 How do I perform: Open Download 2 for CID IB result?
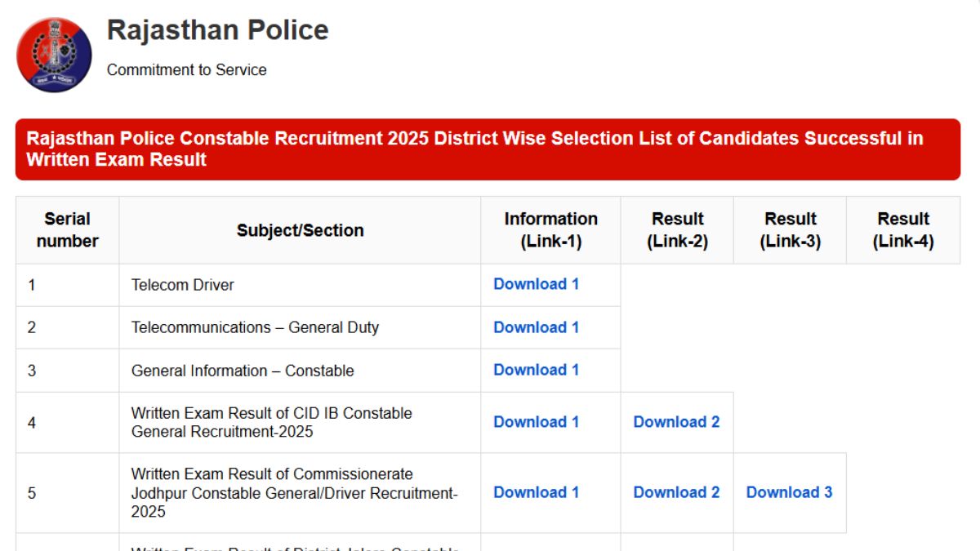[x=676, y=422]
